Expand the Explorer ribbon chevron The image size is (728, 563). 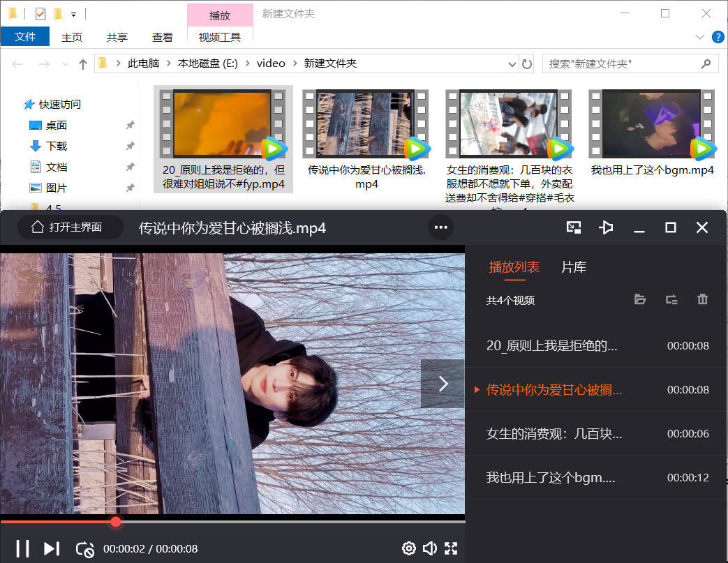[x=700, y=37]
